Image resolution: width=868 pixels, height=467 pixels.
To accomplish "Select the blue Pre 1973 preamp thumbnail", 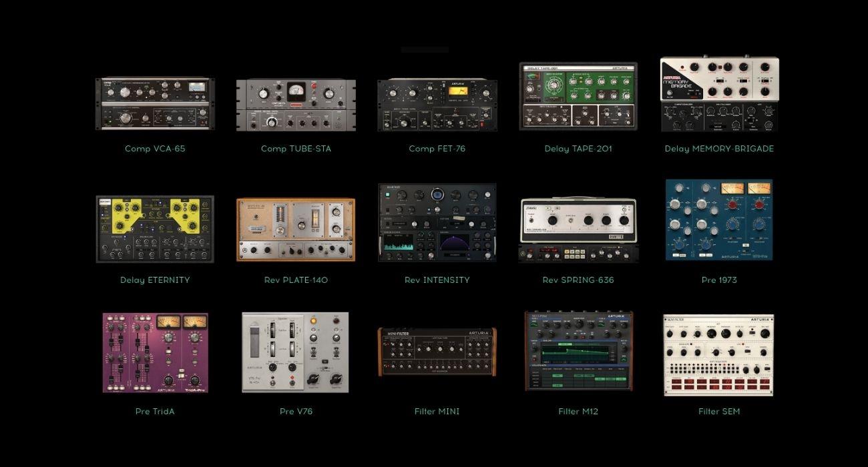I will (x=719, y=219).
